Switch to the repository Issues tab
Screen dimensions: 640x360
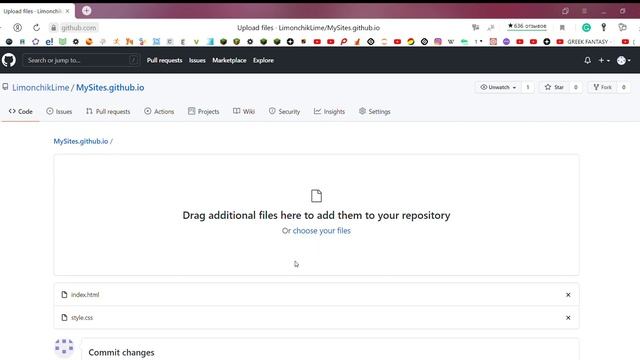click(x=59, y=111)
